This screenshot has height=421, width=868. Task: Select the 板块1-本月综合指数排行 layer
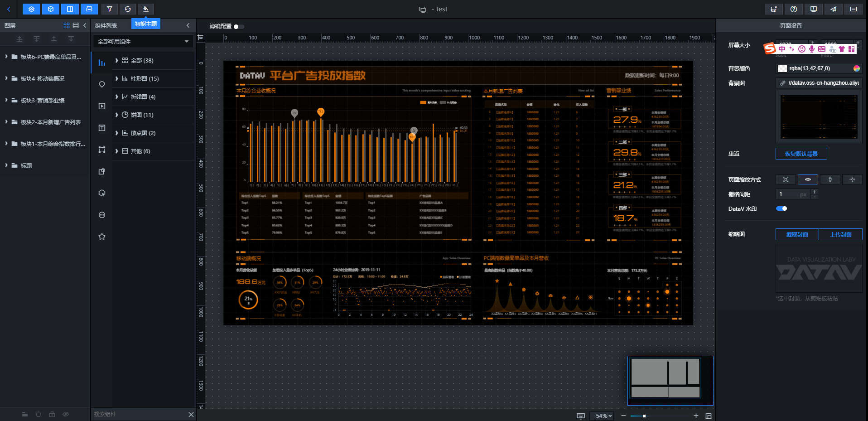(x=45, y=144)
